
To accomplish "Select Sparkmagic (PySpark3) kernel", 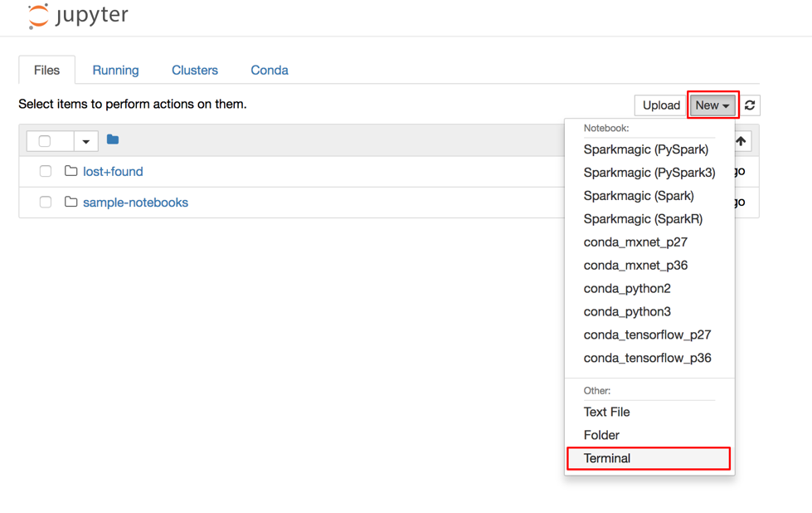I will point(649,173).
